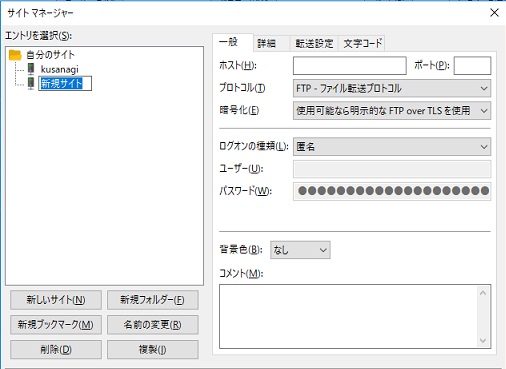The image size is (506, 369).
Task: Click the ユーザー input field
Action: [392, 169]
